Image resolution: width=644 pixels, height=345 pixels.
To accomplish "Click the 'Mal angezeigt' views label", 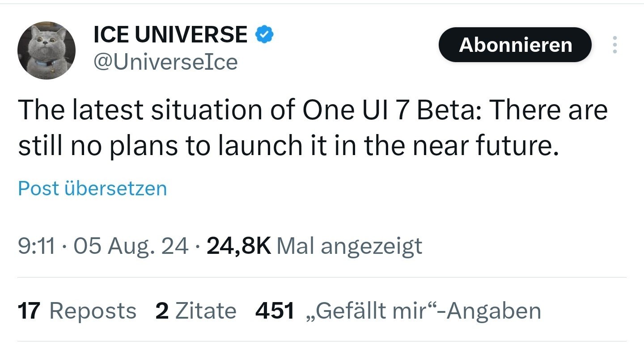I will [x=349, y=246].
